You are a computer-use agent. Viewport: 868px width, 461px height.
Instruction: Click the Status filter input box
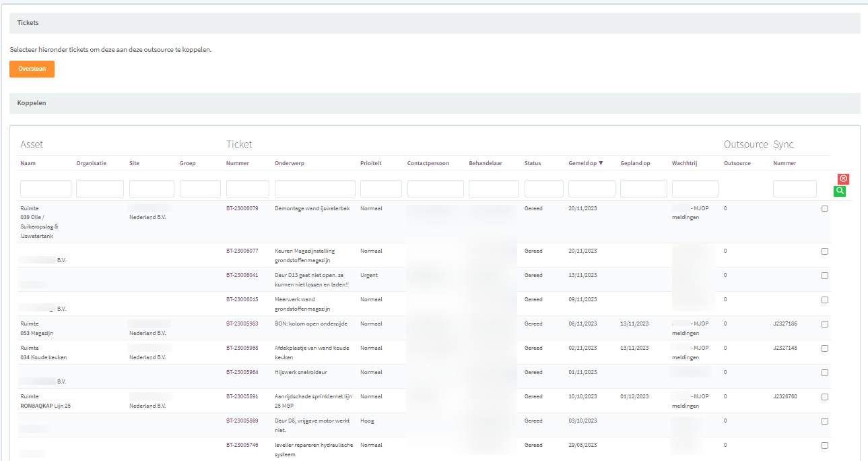coord(543,189)
